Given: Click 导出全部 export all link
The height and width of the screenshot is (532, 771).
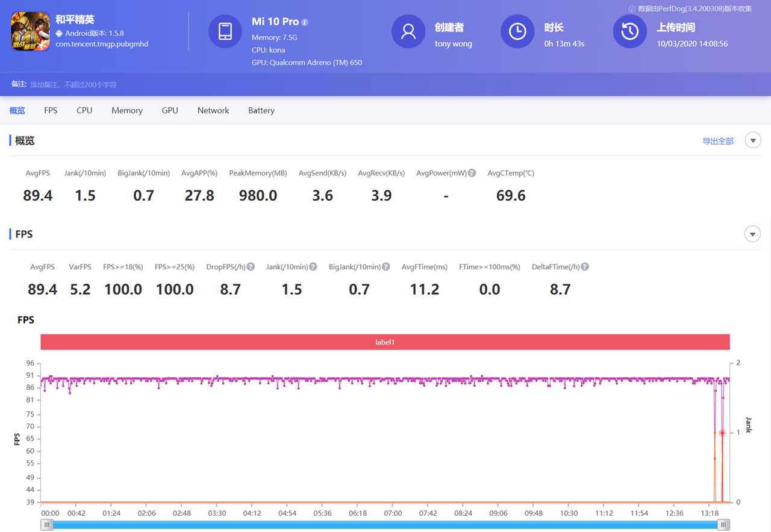Looking at the screenshot, I should click(718, 141).
